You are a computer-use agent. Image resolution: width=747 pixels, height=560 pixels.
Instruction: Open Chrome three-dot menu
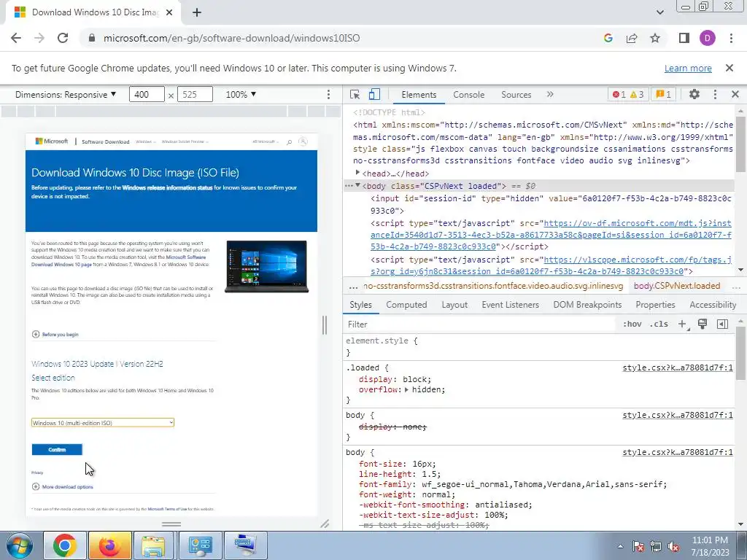tap(731, 38)
